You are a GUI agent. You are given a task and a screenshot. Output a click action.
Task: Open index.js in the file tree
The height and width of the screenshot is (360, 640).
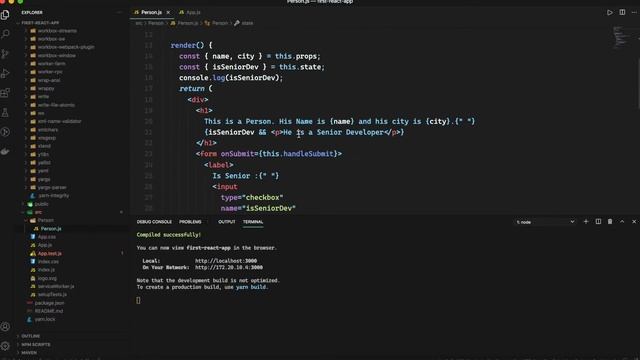46,270
